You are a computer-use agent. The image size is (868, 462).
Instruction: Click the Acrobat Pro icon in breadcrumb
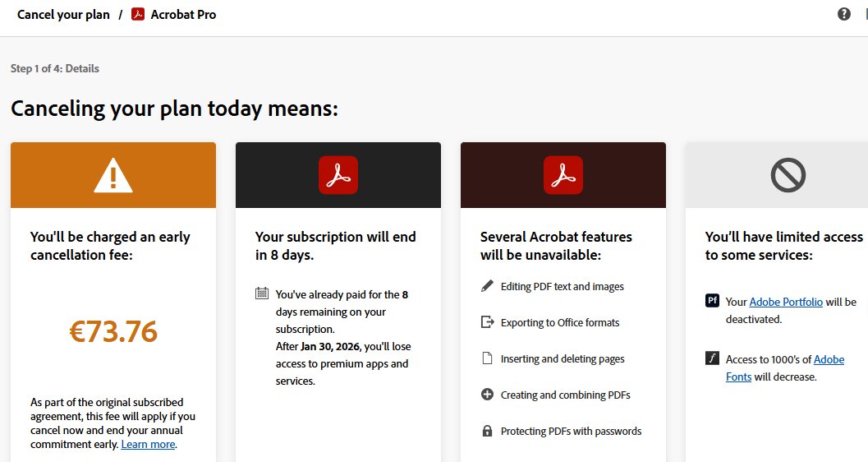(x=138, y=15)
